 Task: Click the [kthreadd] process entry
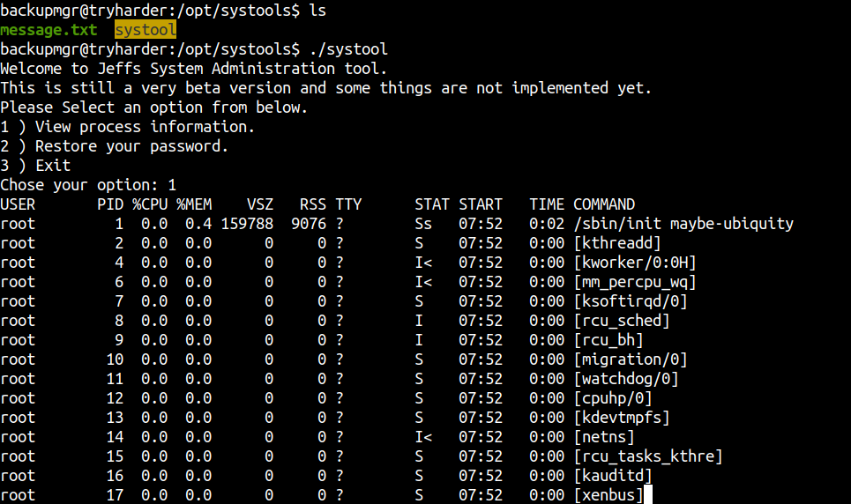pyautogui.click(x=617, y=243)
